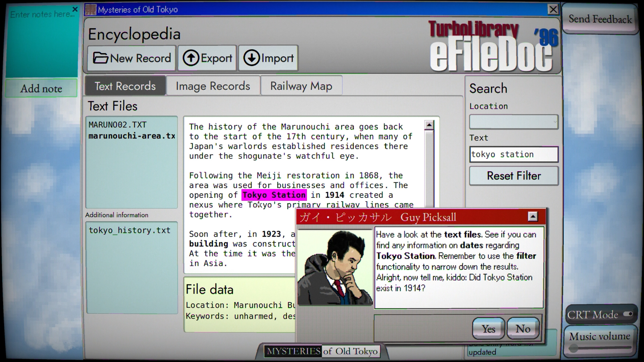Click the Text search input field
The width and height of the screenshot is (644, 362).
(x=513, y=154)
